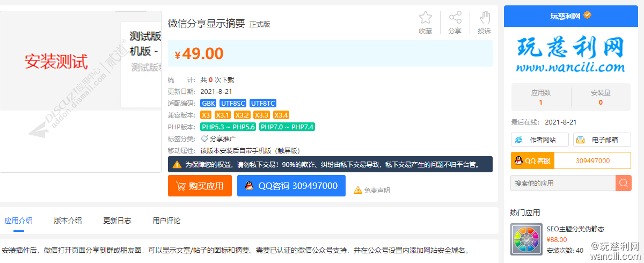The height and width of the screenshot is (263, 644).
Task: Click the 投诉 hand icon
Action: pos(485,17)
